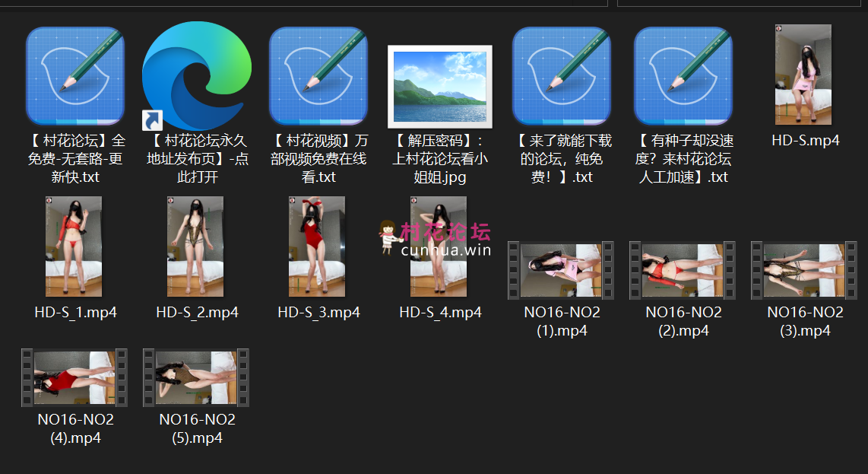This screenshot has width=868, height=474.
Task: Click the file name HD-S_2.mp4
Action: click(x=197, y=312)
